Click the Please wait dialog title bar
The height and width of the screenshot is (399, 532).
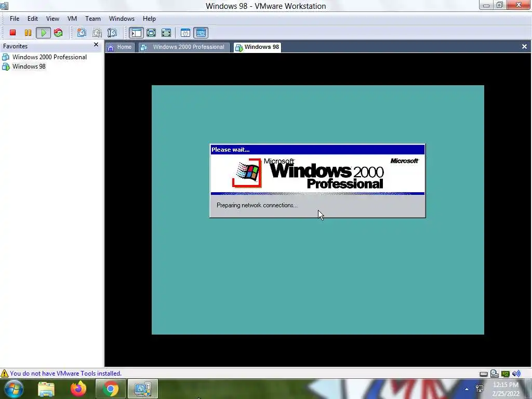317,150
